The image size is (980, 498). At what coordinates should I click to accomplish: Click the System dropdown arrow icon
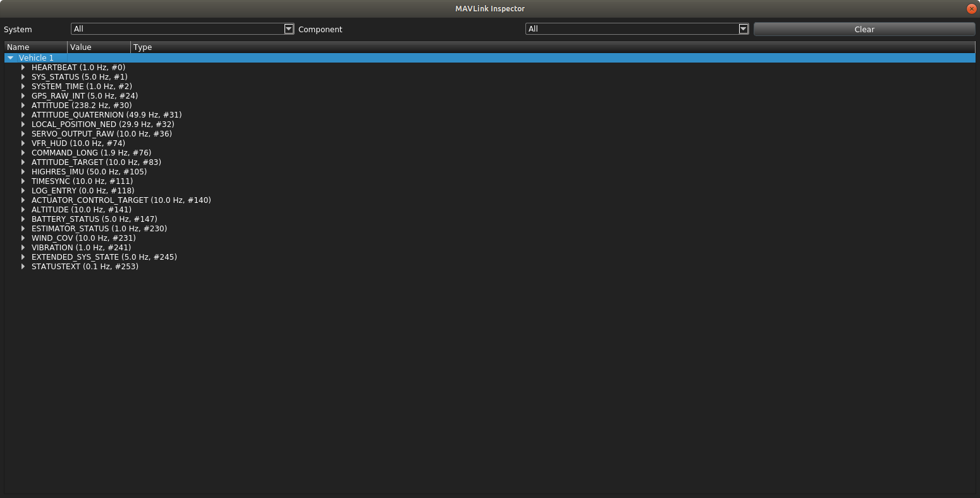pos(289,29)
